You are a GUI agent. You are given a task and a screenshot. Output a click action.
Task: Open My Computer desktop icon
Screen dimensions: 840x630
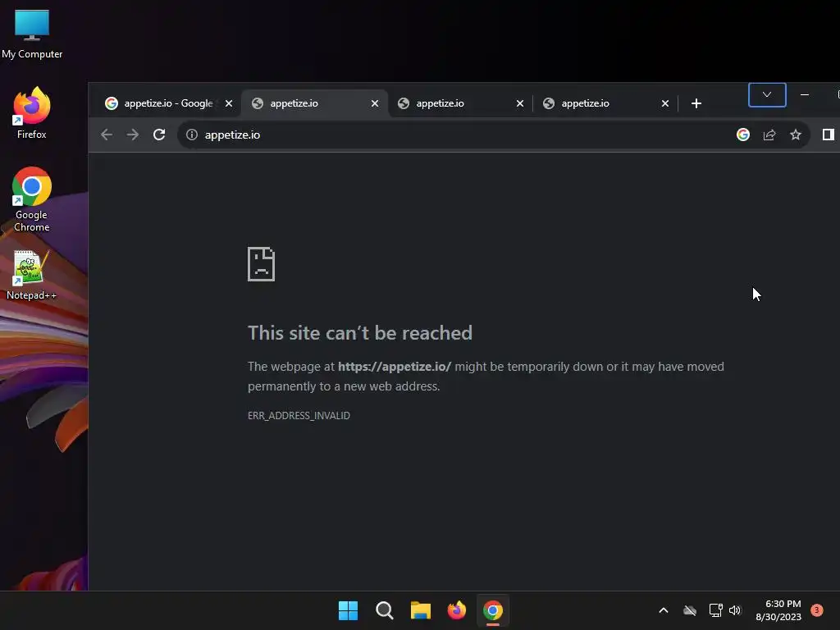[x=32, y=34]
